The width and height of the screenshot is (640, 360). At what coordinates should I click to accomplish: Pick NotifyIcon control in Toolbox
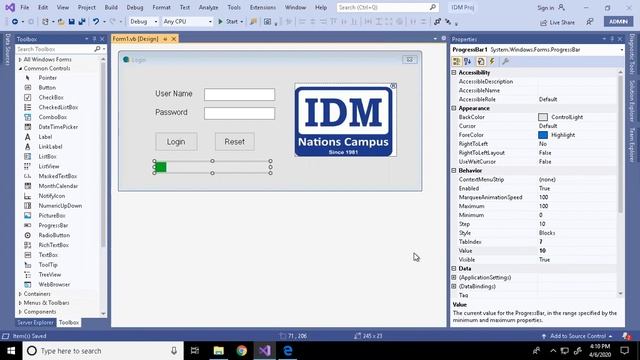click(51, 196)
